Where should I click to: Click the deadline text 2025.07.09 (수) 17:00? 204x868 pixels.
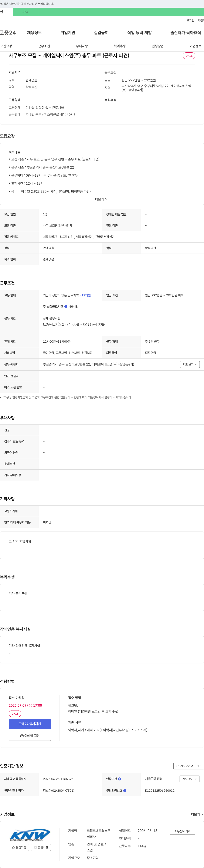25,705
